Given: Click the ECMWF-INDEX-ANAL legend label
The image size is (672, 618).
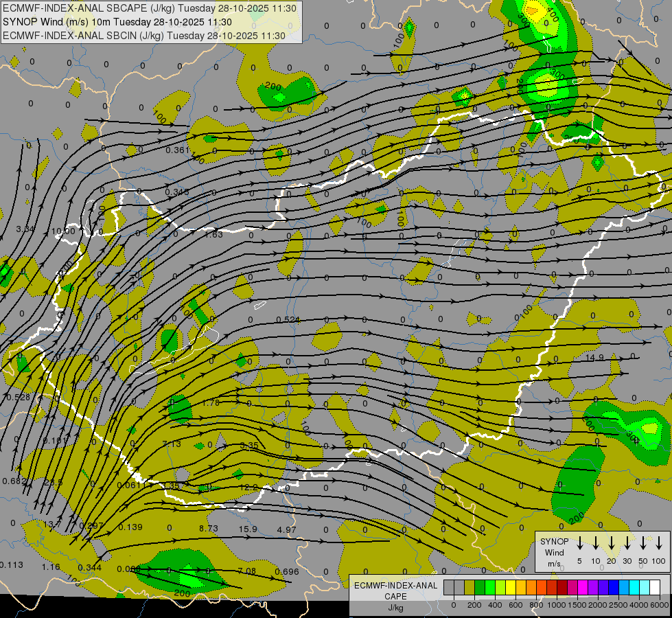Looking at the screenshot, I should [396, 586].
